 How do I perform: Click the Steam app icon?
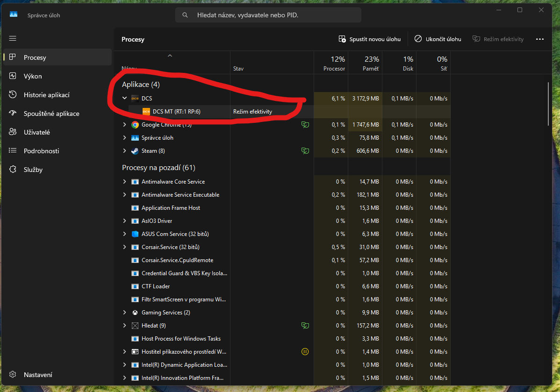click(x=135, y=150)
